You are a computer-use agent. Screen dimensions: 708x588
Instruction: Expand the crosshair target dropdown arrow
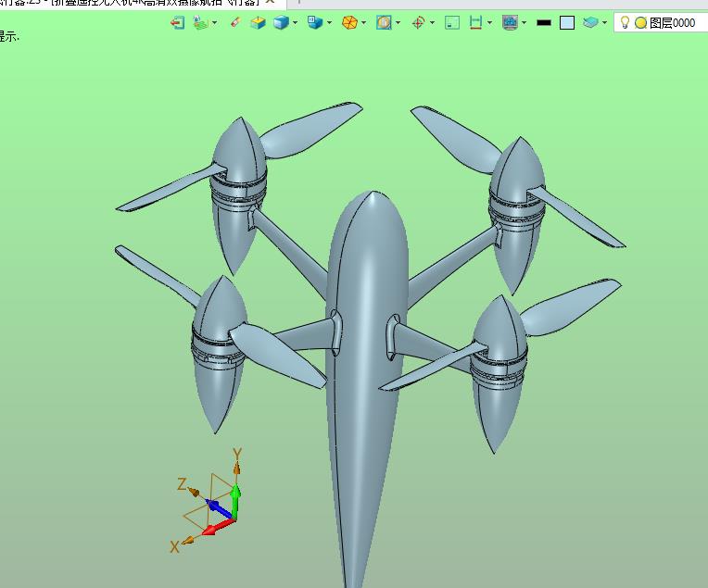(432, 22)
